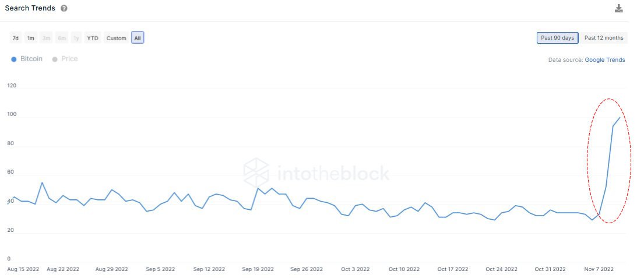Select the 1m time range

coord(31,38)
